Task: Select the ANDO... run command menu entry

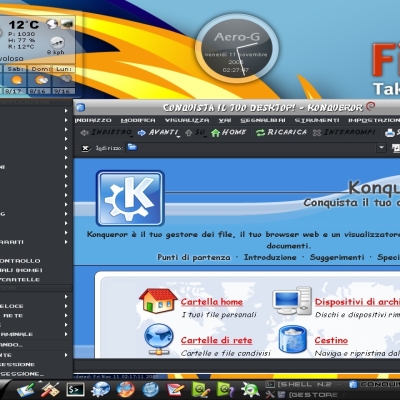Action: tap(12, 345)
